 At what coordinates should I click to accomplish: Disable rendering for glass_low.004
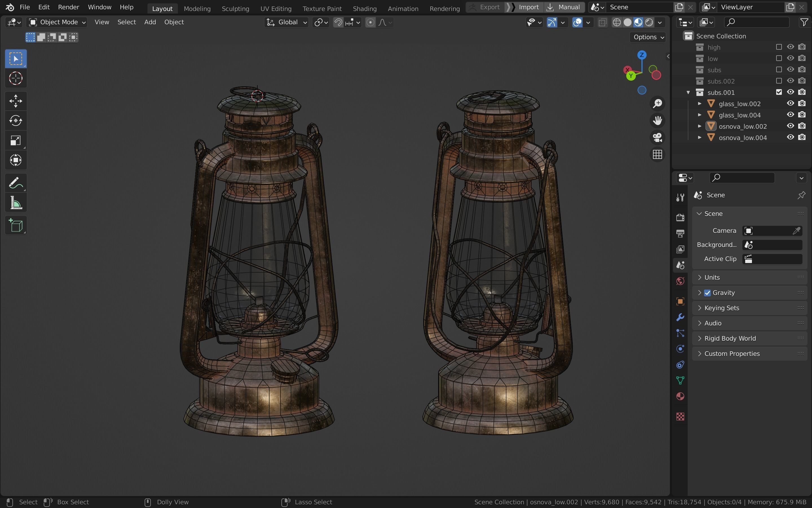coord(802,115)
